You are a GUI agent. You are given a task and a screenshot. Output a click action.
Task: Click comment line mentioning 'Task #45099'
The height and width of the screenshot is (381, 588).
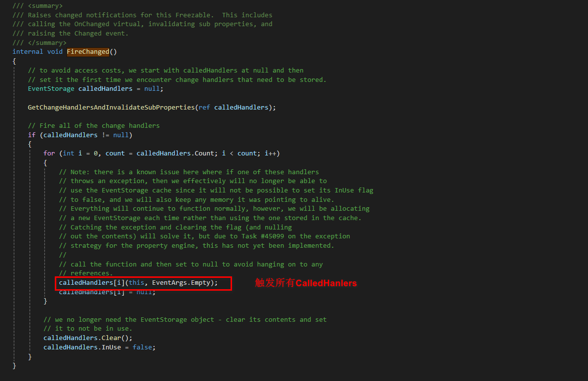click(x=204, y=236)
